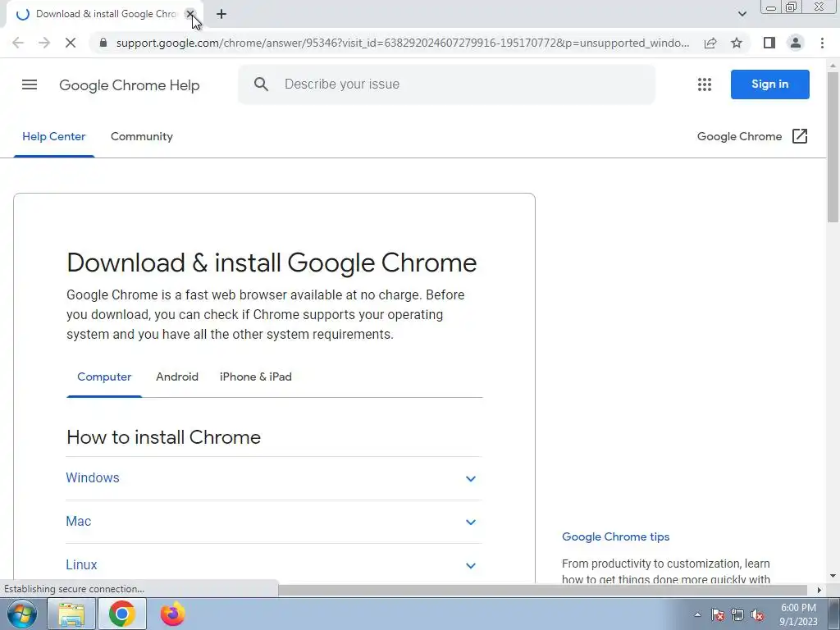
Task: Click the horizontal scrollbar right arrow
Action: tap(819, 590)
